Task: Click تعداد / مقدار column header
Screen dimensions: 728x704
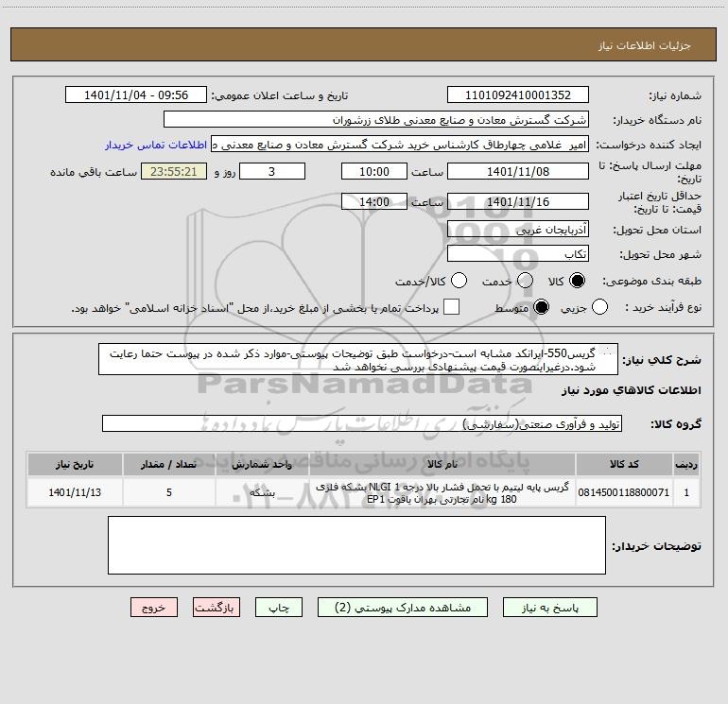Action: 169,465
